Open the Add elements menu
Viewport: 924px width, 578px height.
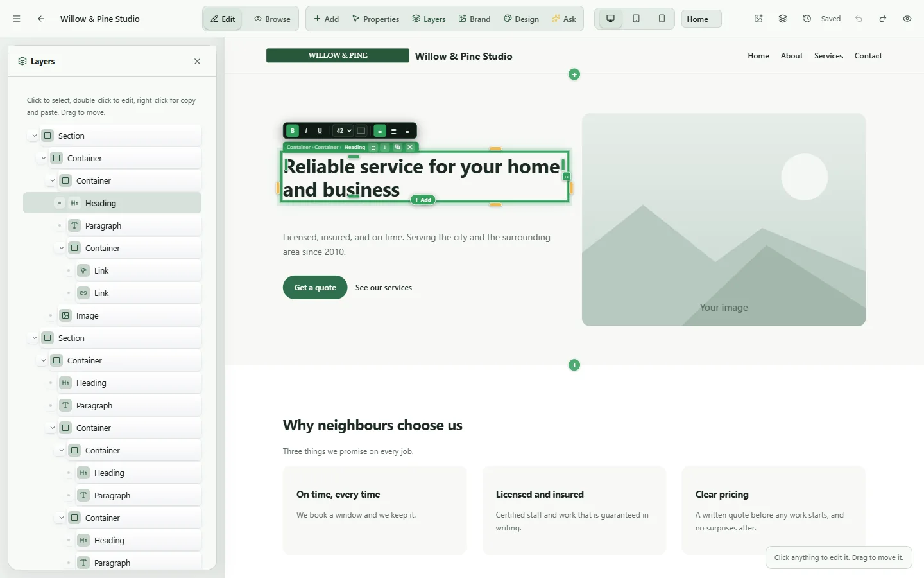click(326, 19)
